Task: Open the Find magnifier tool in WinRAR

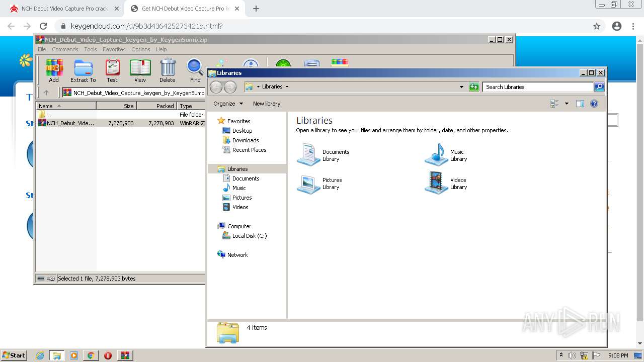Action: (x=195, y=70)
